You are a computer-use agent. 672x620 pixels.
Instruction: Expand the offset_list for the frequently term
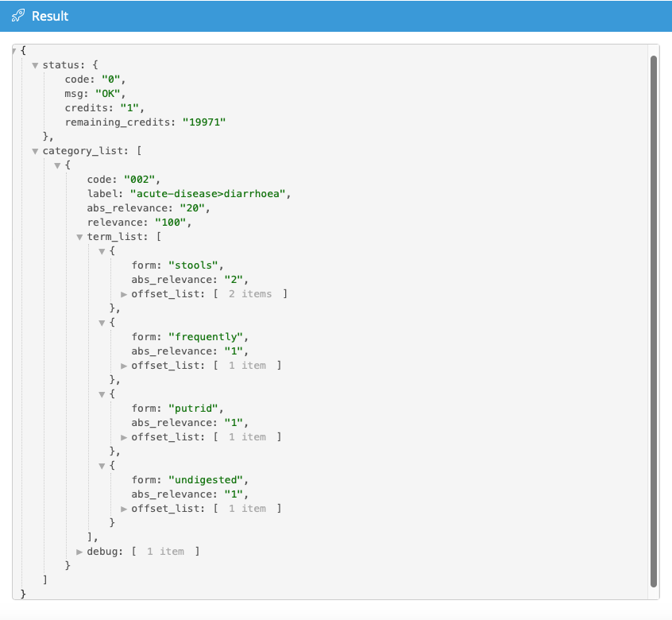pos(124,365)
